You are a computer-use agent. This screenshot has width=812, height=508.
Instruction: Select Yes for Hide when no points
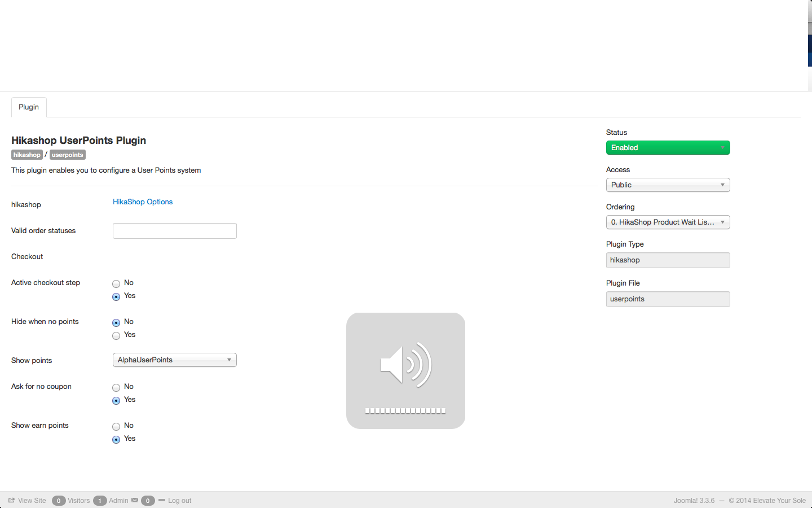tap(116, 335)
